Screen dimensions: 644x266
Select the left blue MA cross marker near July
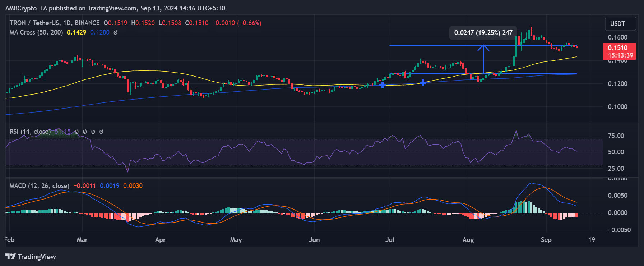point(382,85)
